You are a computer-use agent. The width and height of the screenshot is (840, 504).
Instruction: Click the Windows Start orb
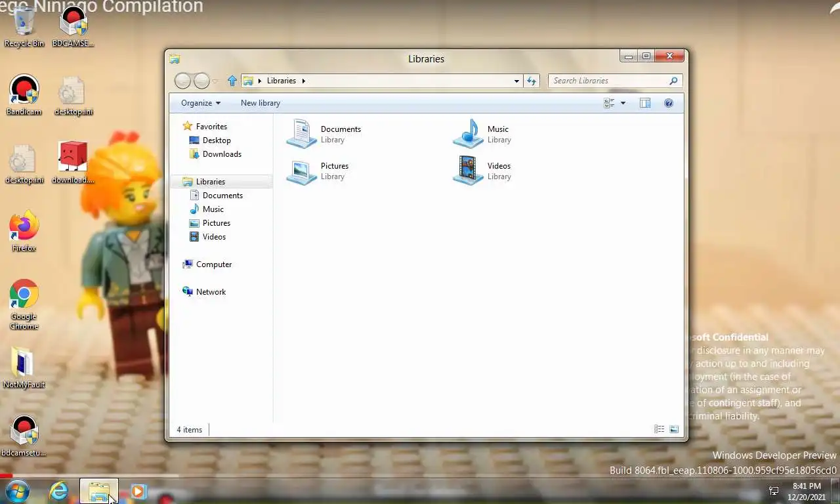click(x=17, y=491)
